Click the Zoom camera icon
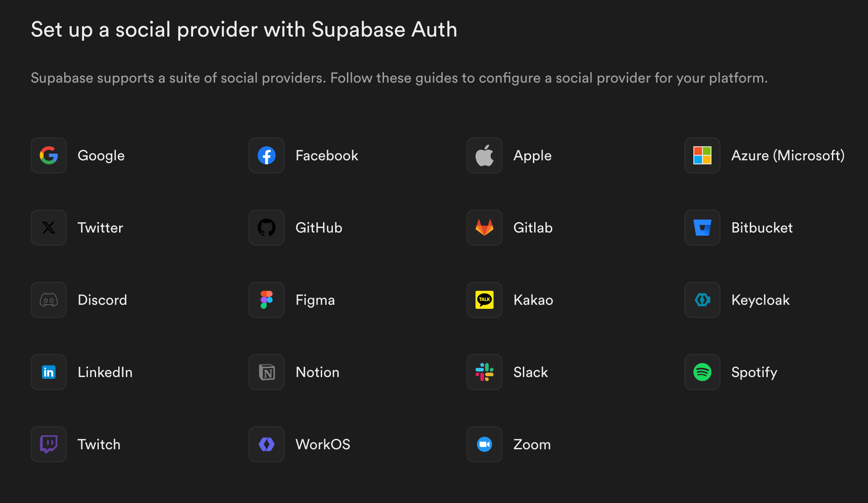Viewport: 868px width, 503px height. click(x=485, y=444)
